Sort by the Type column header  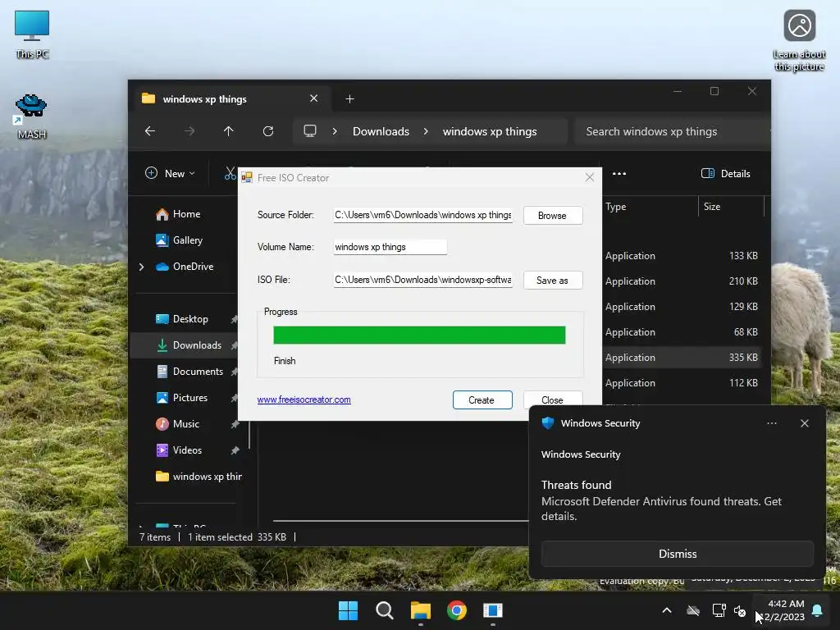click(615, 207)
